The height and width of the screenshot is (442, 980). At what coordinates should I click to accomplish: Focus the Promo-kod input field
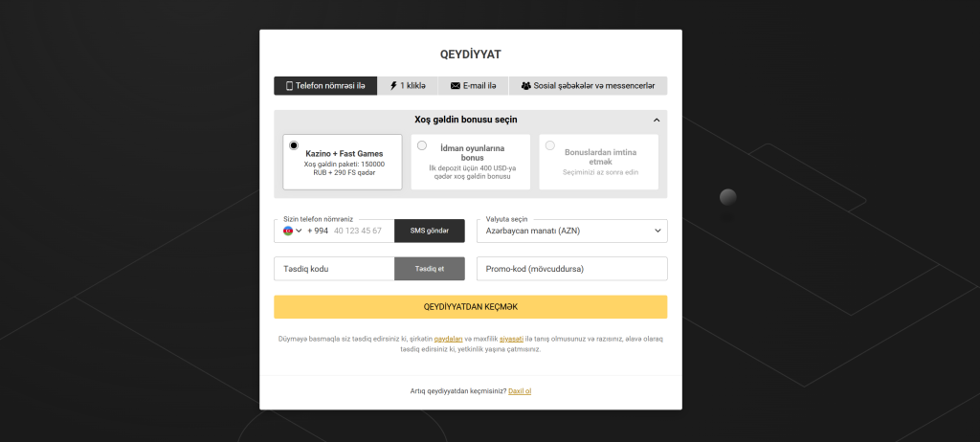click(571, 269)
